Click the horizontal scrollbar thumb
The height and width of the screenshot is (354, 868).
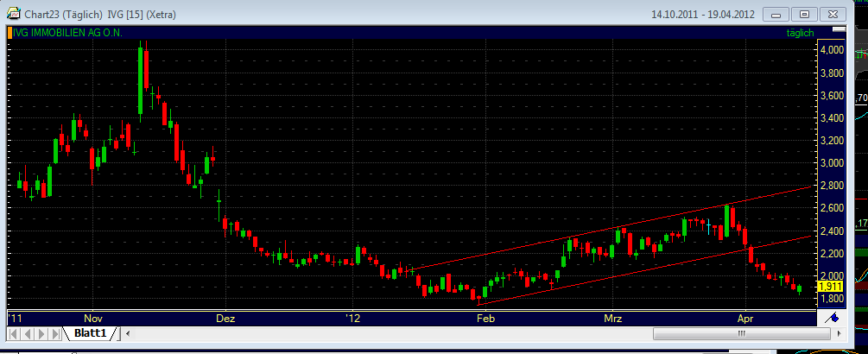tap(741, 333)
